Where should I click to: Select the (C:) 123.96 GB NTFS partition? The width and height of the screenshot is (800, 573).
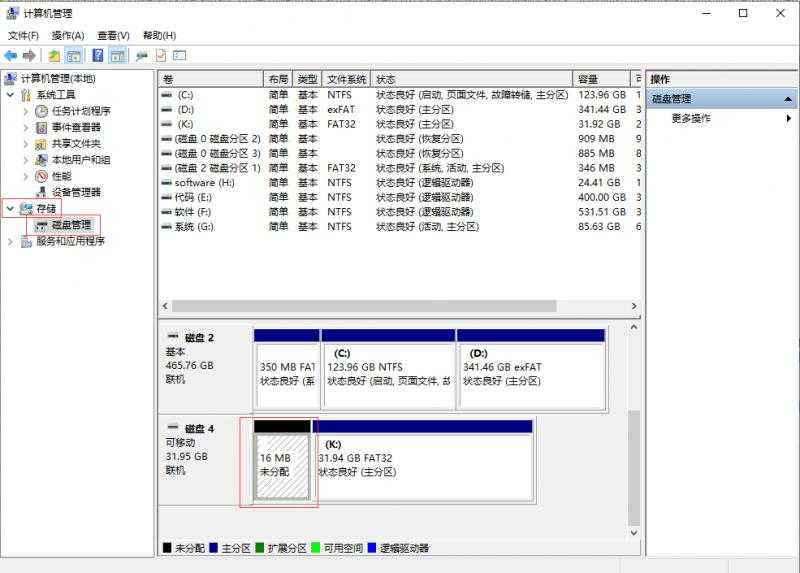pyautogui.click(x=388, y=369)
